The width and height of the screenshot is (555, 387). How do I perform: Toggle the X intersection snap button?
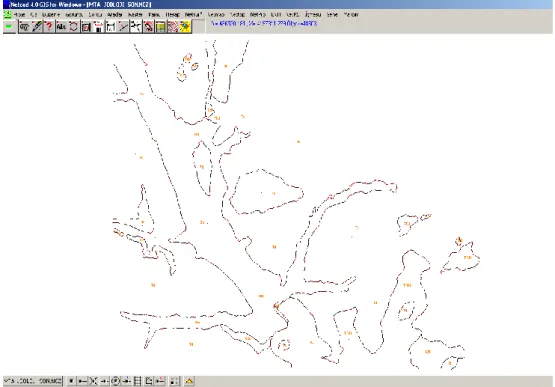coord(93,381)
